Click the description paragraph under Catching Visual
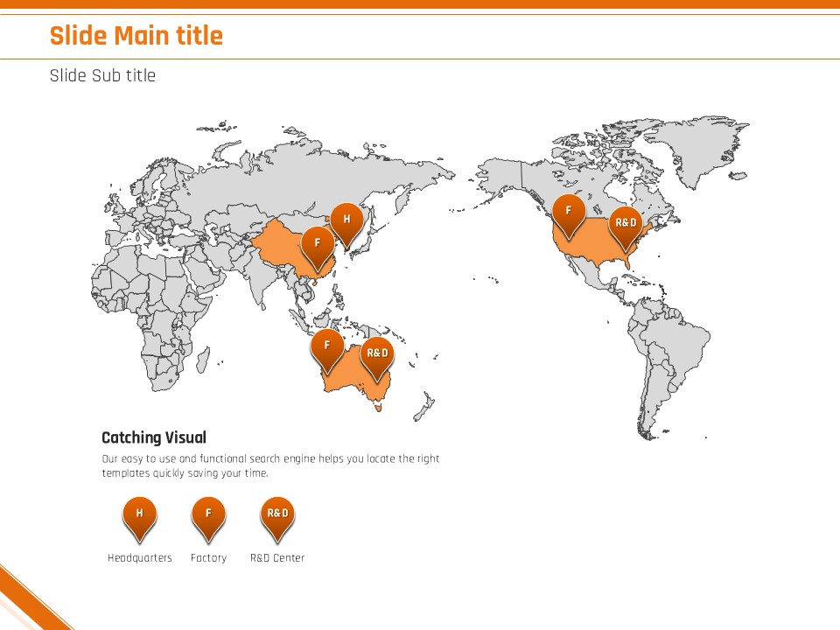 (x=270, y=465)
